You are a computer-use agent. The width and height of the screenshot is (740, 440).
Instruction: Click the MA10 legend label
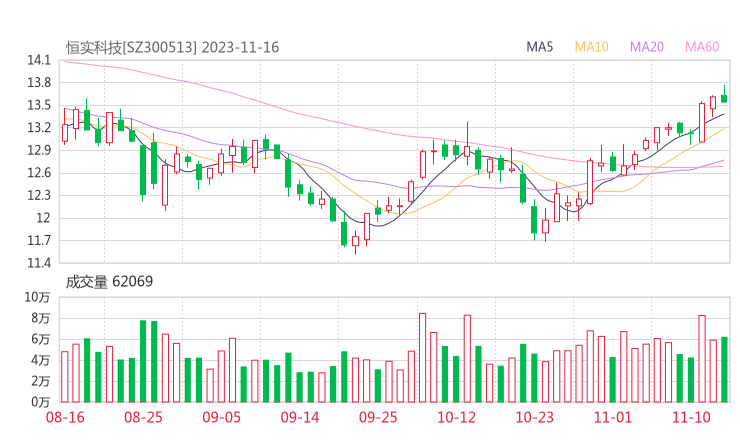tap(591, 47)
